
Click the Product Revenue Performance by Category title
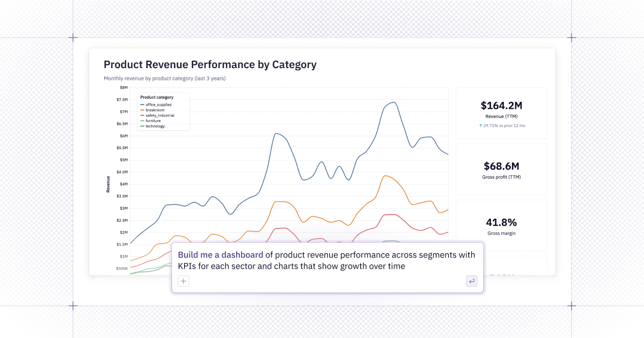[x=210, y=65]
